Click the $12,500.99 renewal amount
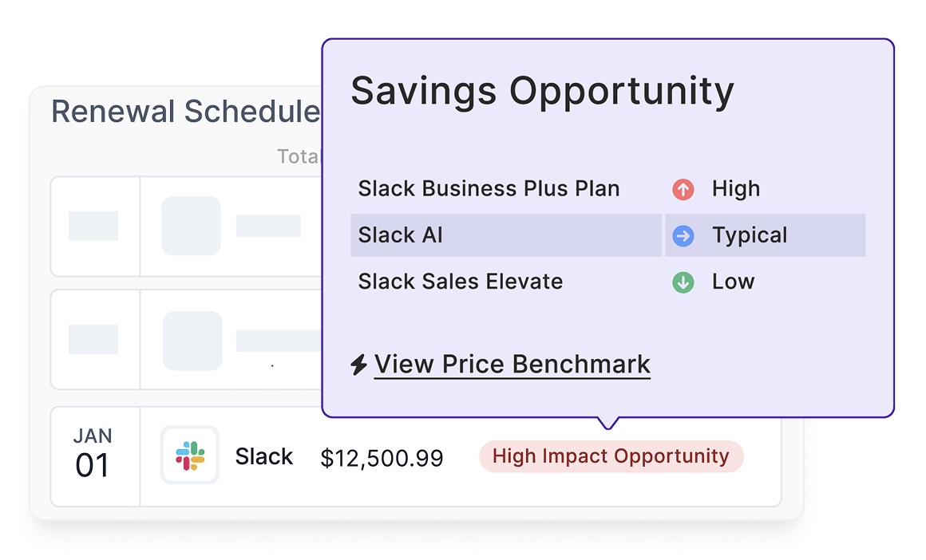This screenshot has width=926, height=560. coord(382,457)
